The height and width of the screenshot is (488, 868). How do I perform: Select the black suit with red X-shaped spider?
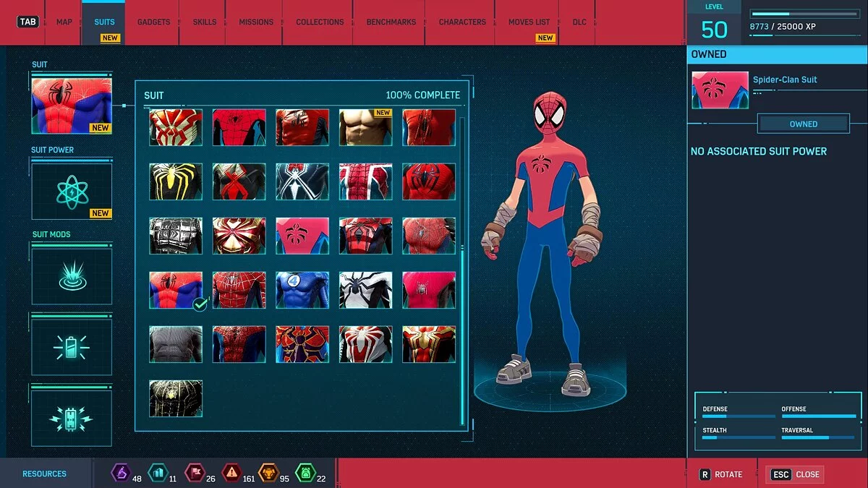click(x=239, y=181)
